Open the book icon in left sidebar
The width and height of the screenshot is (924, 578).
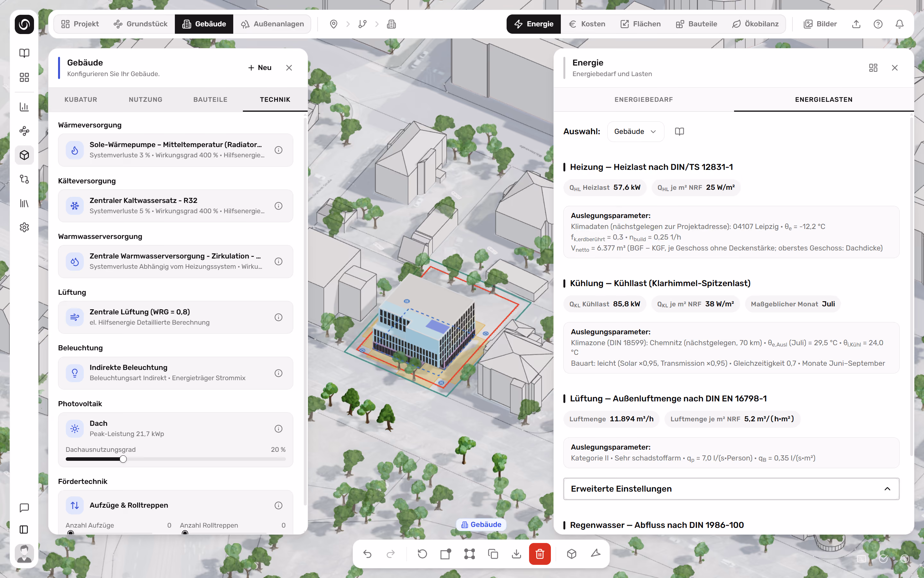pyautogui.click(x=24, y=53)
